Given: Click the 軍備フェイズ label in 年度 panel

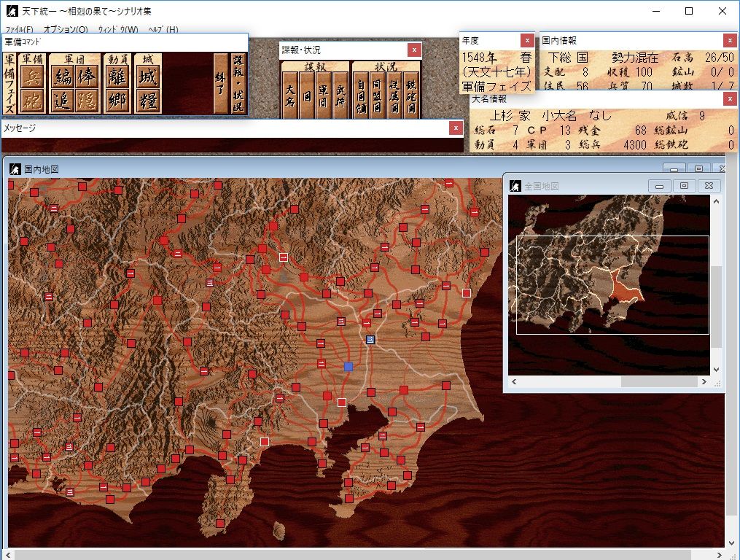Looking at the screenshot, I should coord(496,87).
